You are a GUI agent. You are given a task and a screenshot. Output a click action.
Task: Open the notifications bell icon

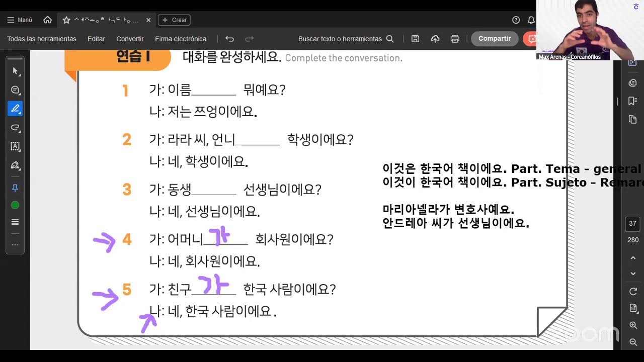tap(531, 20)
